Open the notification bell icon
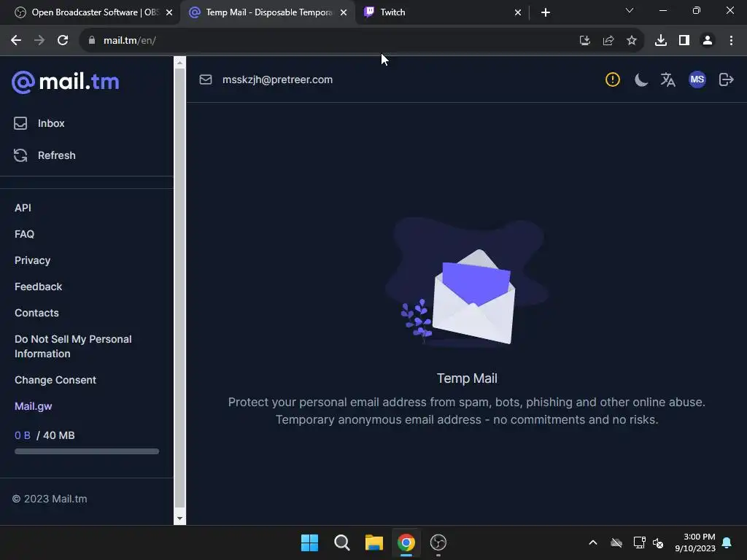Image resolution: width=747 pixels, height=560 pixels. [x=727, y=542]
